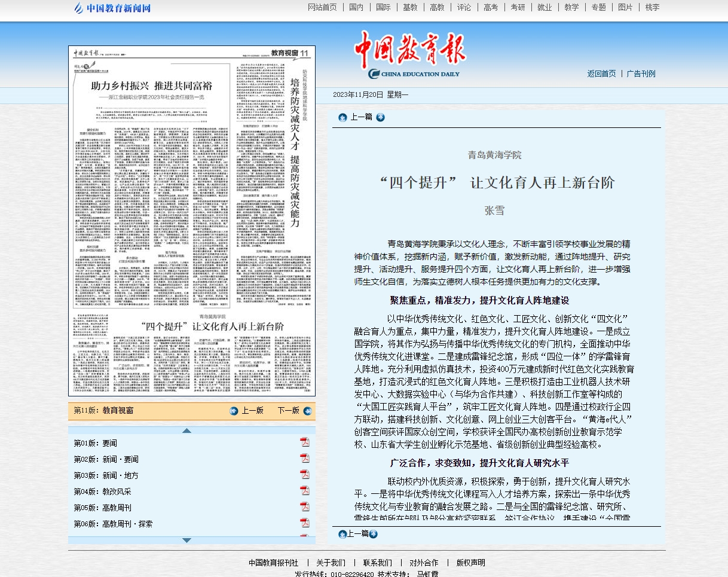Click next edition arrow icon beside 下一版
728x577 pixels.
pos(307,411)
